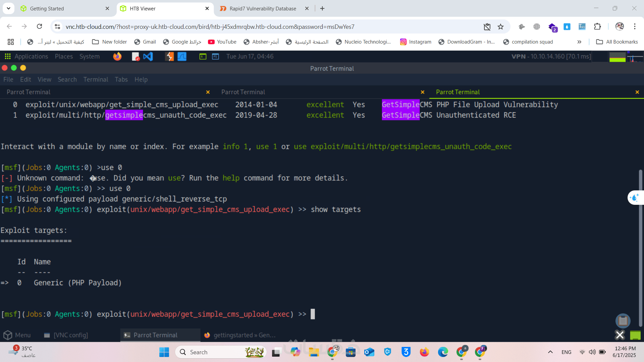Open Wireshark launcher icon
The image size is (644, 362).
click(182, 56)
